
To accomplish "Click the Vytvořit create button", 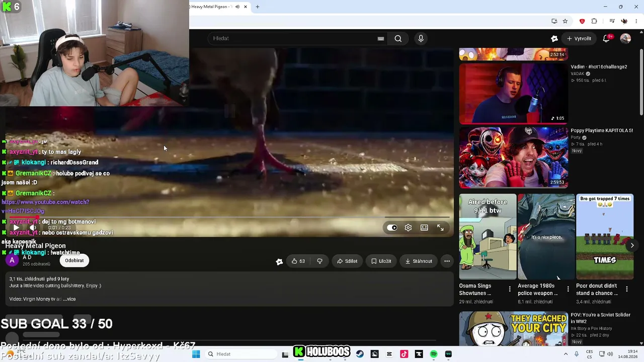I will tap(579, 38).
